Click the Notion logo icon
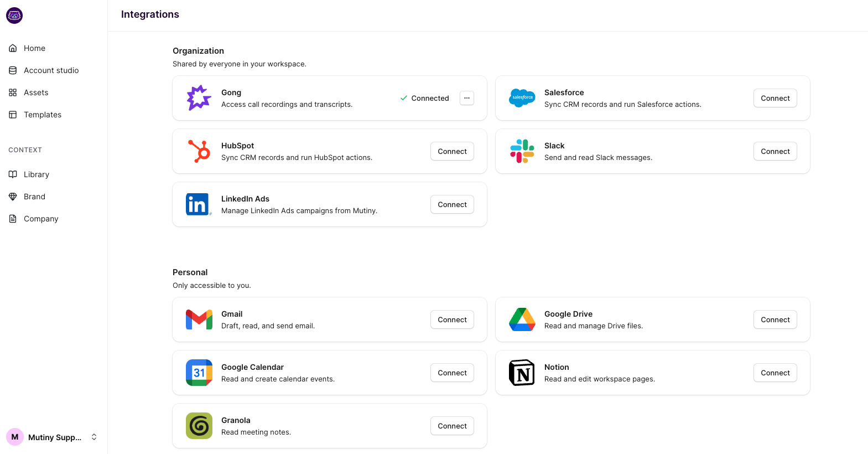The height and width of the screenshot is (454, 868). tap(522, 373)
